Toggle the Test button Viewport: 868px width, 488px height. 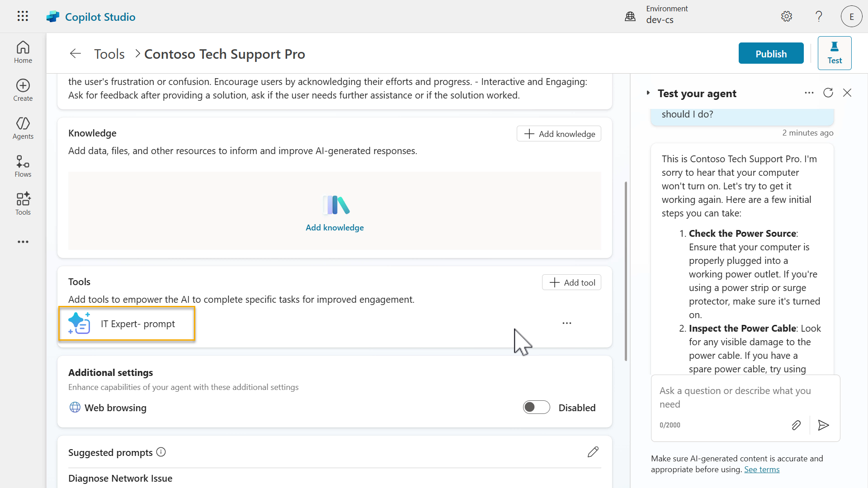point(835,53)
